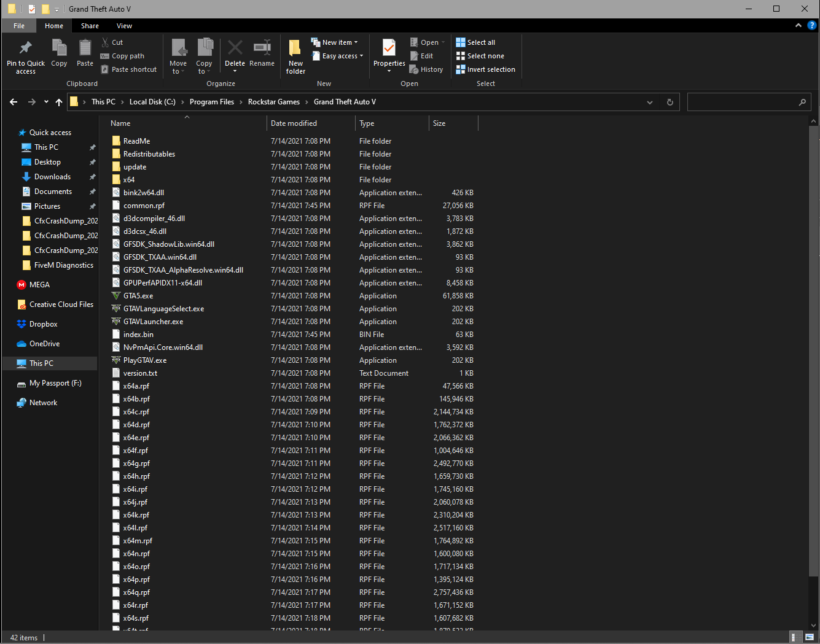
Task: Create a New folder from ribbon
Action: [x=295, y=49]
